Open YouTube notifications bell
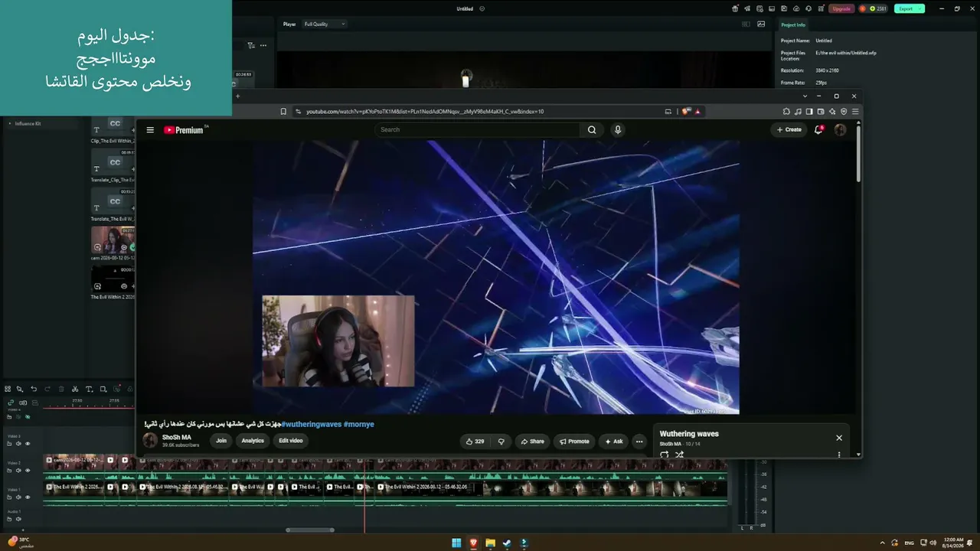 tap(818, 130)
